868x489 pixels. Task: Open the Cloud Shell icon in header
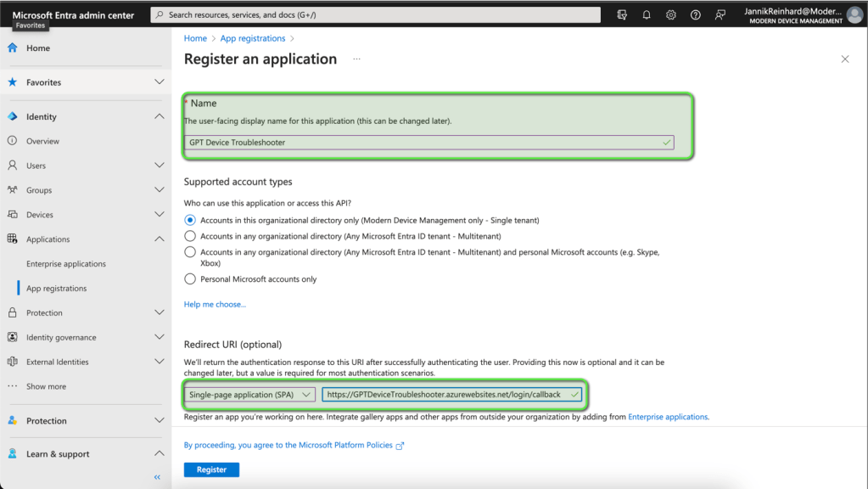[622, 15]
